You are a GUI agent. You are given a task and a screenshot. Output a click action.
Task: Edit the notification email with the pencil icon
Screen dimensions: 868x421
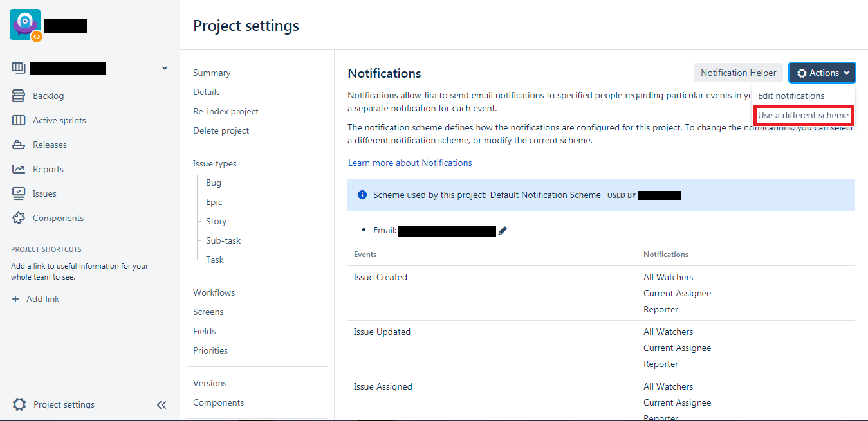click(503, 230)
